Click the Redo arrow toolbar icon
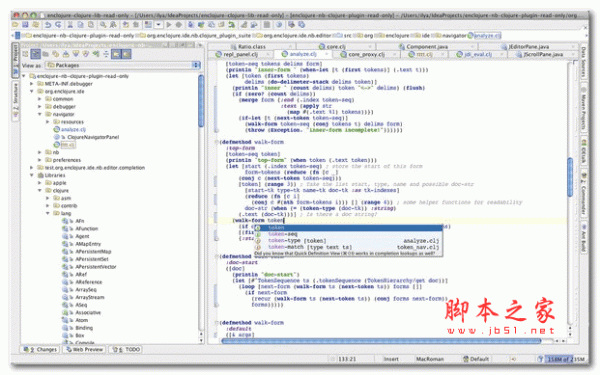Image resolution: width=600 pixels, height=375 pixels. (58, 24)
